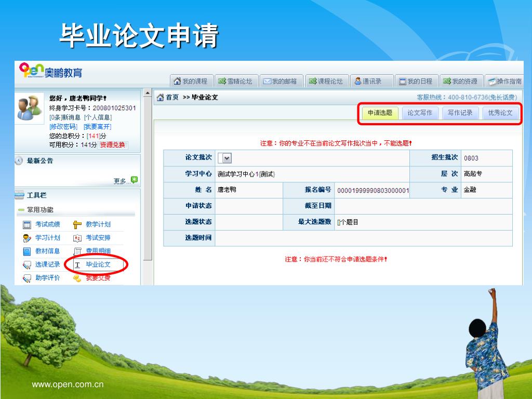The image size is (532, 399).
Task: Click the sidebar scrollbar up arrow
Action: tap(148, 93)
